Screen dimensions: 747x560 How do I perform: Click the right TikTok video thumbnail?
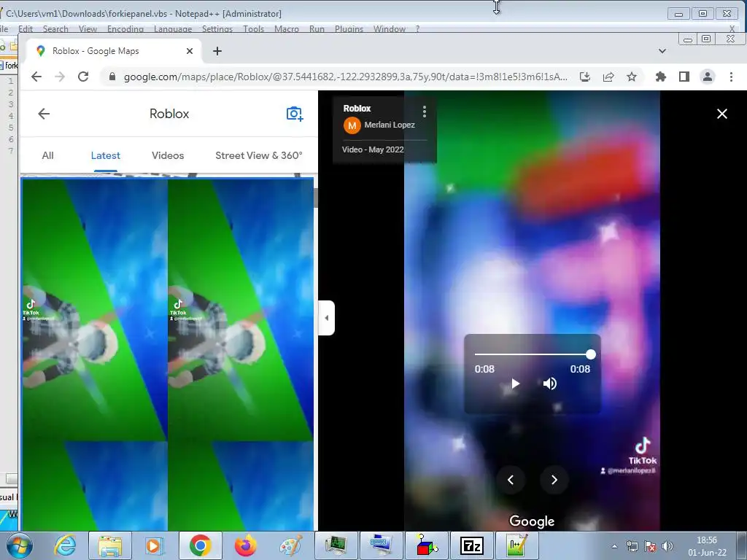tap(241, 309)
